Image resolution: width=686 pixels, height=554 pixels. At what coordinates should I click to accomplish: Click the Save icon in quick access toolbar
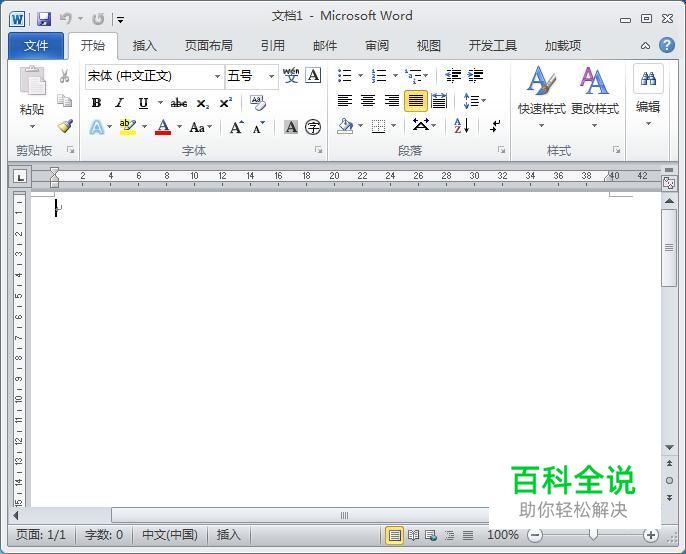(x=44, y=19)
